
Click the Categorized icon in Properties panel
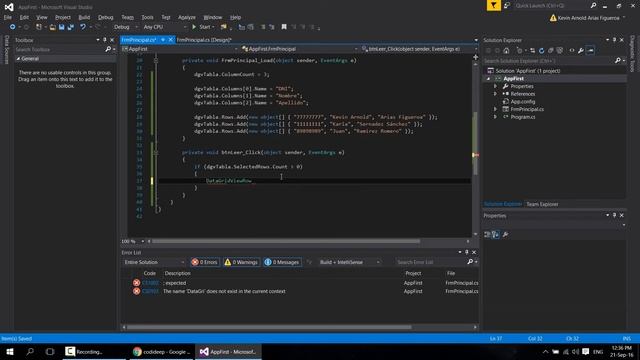coord(487,234)
